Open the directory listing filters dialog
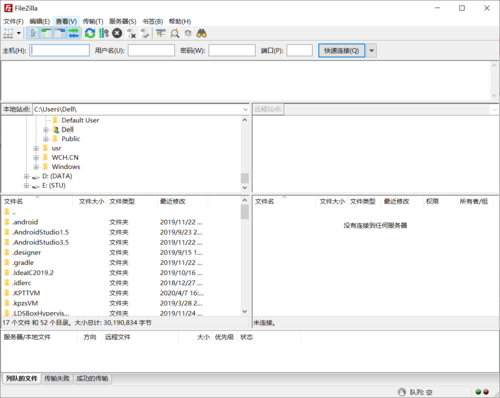 click(161, 33)
